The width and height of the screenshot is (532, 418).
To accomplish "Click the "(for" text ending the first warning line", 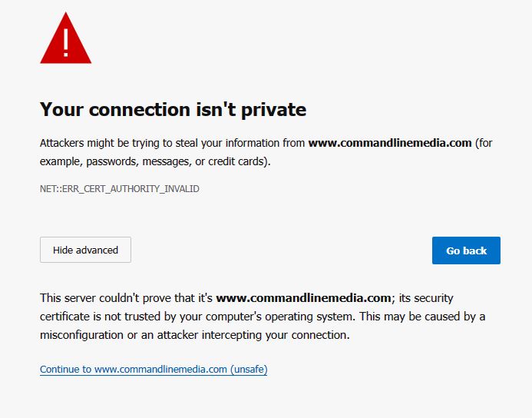I will tap(484, 143).
